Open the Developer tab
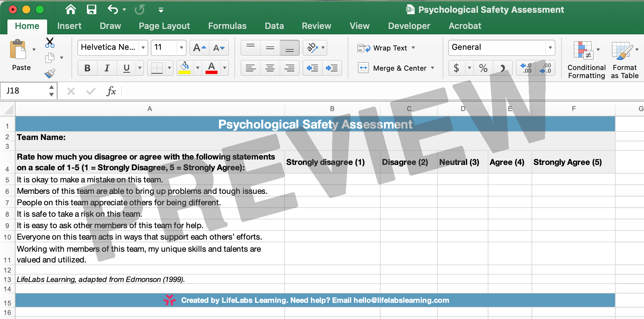 (x=409, y=26)
